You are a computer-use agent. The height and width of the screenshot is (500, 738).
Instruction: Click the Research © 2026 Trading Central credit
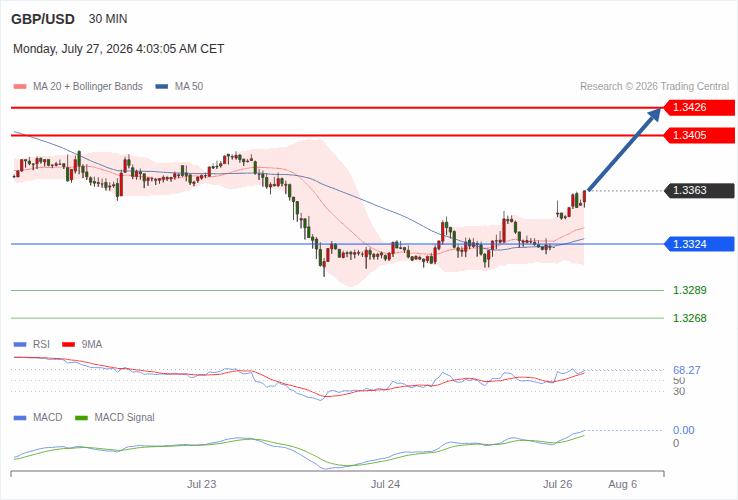[654, 87]
